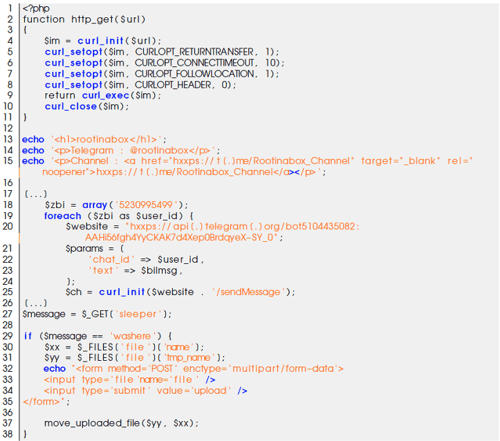Click the bot token 'AAHi56fgh4YyCKAK7d4Xep0BrdqyeX-SY_0'

[x=179, y=238]
